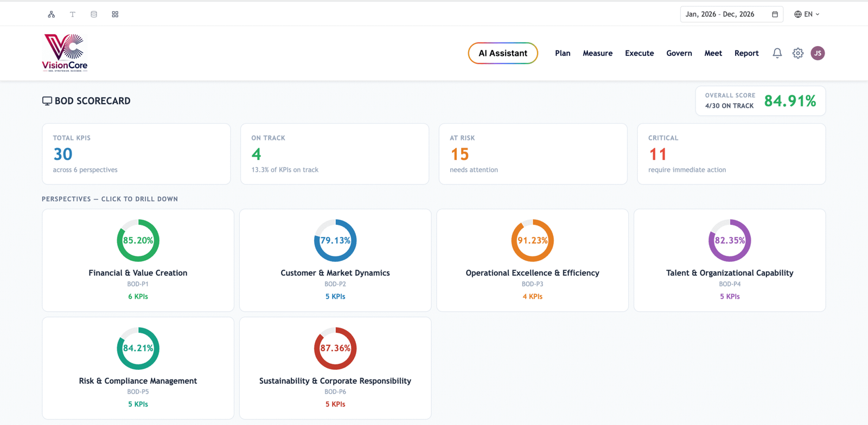Drill into Sustainability & Corporate Responsibility
The width and height of the screenshot is (868, 425).
[x=335, y=368]
